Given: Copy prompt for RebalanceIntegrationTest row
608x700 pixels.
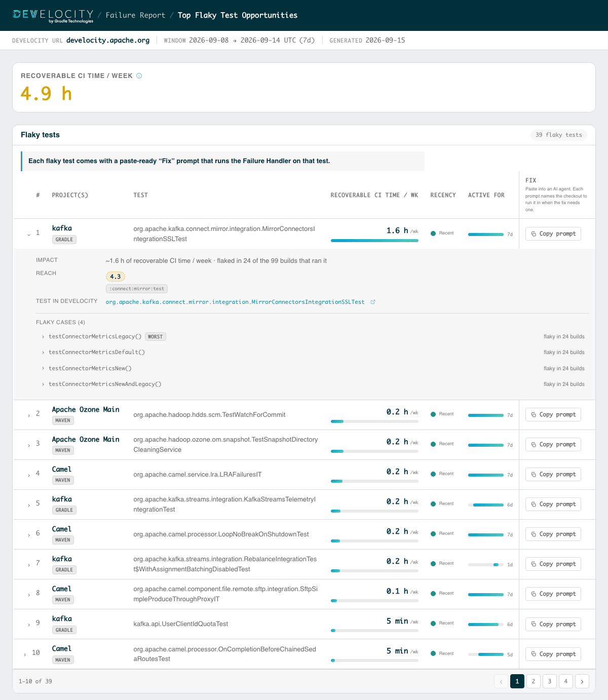Looking at the screenshot, I should pos(553,564).
